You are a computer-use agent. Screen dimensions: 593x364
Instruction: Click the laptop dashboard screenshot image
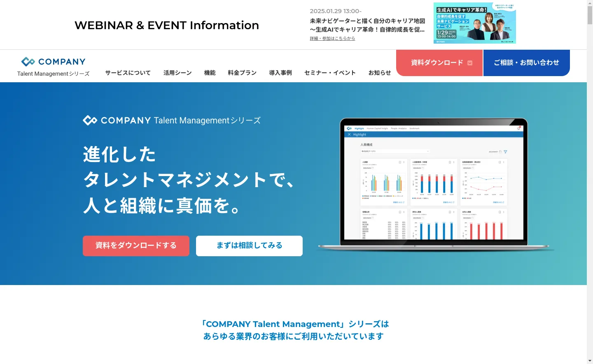point(434,184)
